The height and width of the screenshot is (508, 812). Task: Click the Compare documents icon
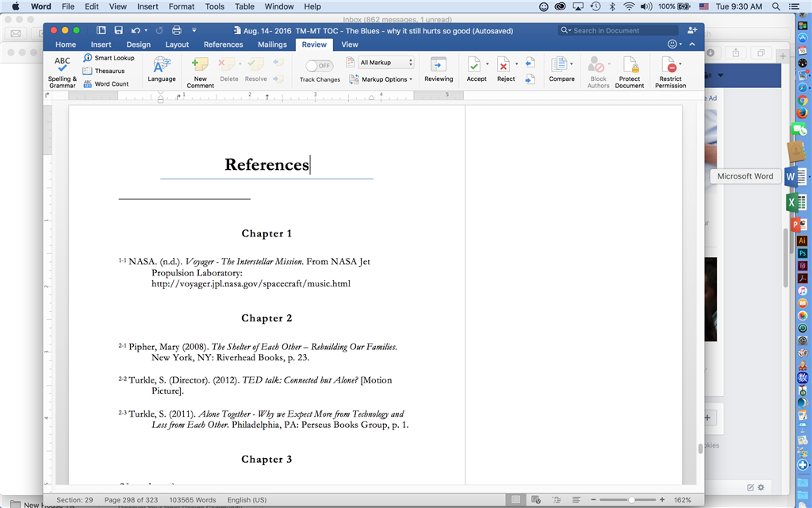point(559,64)
